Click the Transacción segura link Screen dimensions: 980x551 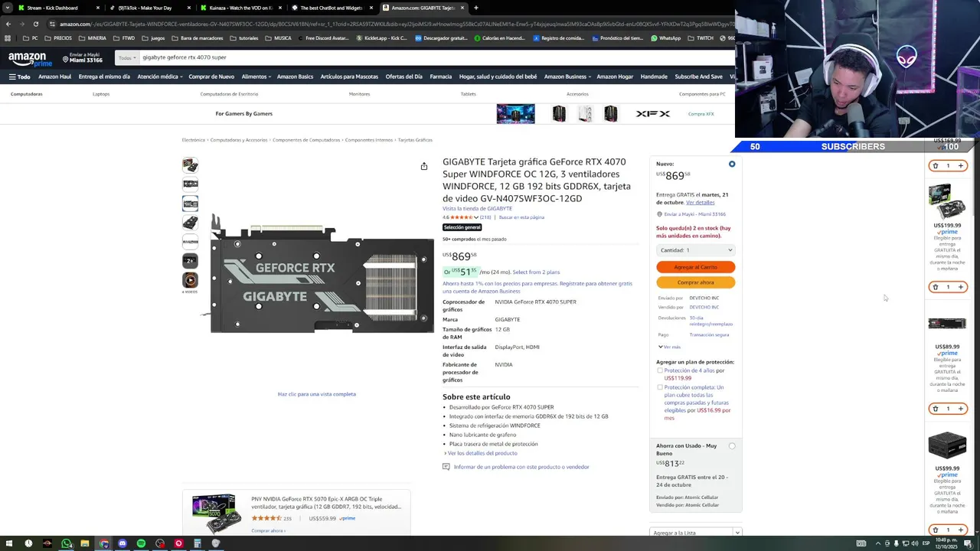pos(709,334)
